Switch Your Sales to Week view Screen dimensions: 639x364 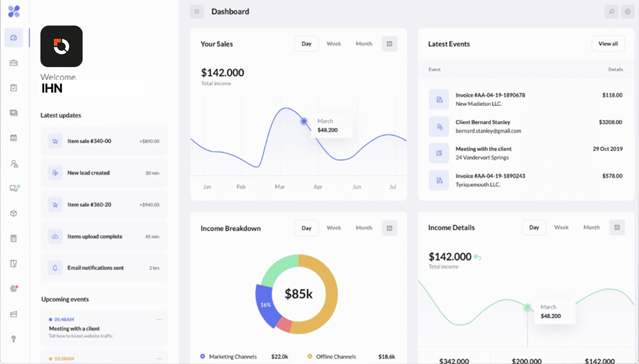point(334,44)
